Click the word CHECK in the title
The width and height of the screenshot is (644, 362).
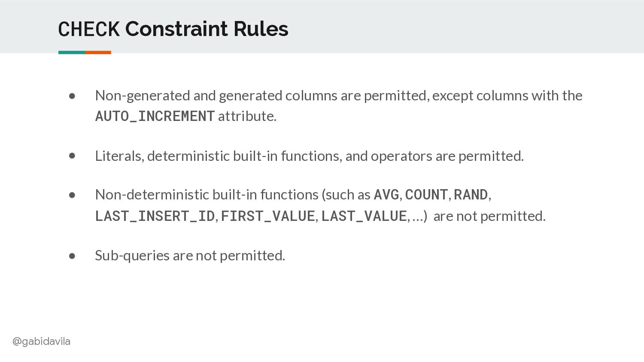[x=89, y=29]
